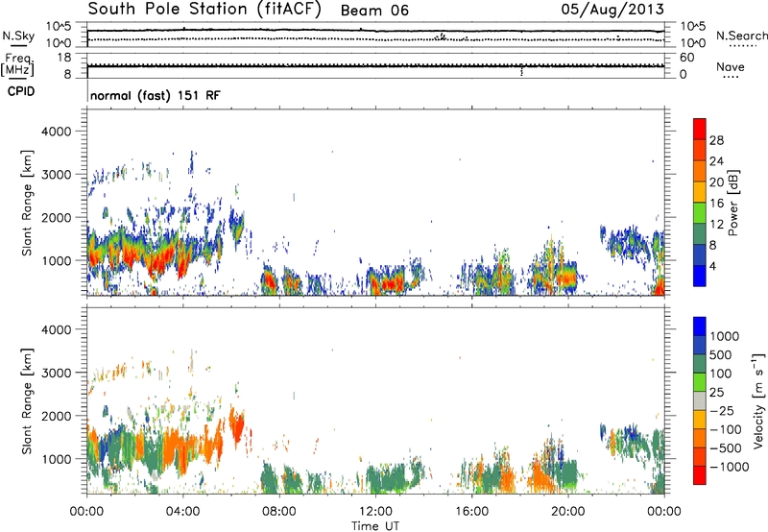Click the power panel 'Slant Range [km]' label
Image resolution: width=768 pixels, height=532 pixels.
pos(27,203)
